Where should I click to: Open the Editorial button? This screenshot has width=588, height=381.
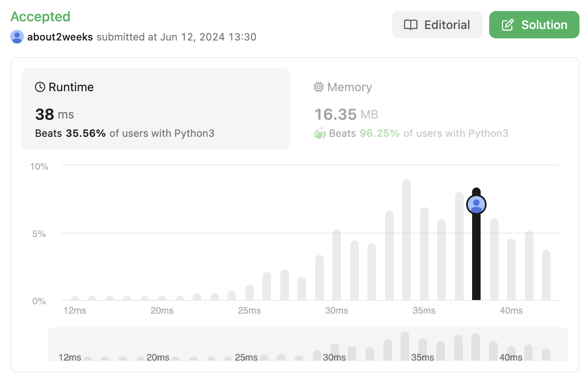(x=437, y=25)
